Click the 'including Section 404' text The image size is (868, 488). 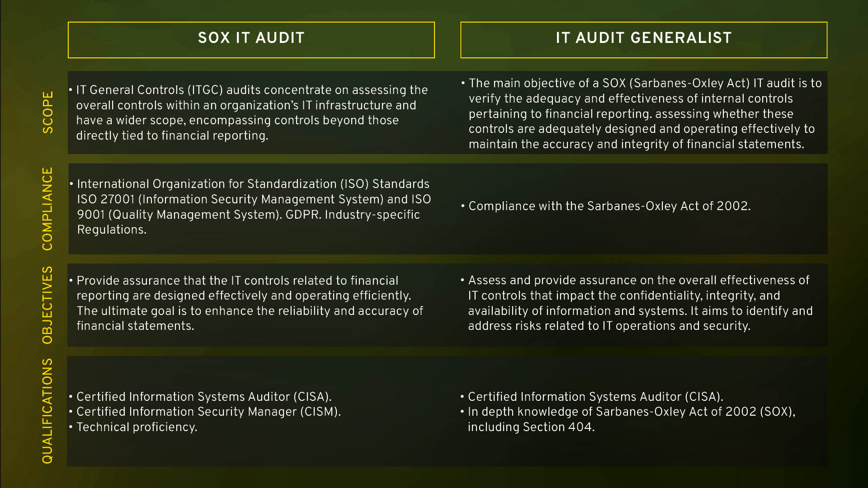[x=531, y=427]
